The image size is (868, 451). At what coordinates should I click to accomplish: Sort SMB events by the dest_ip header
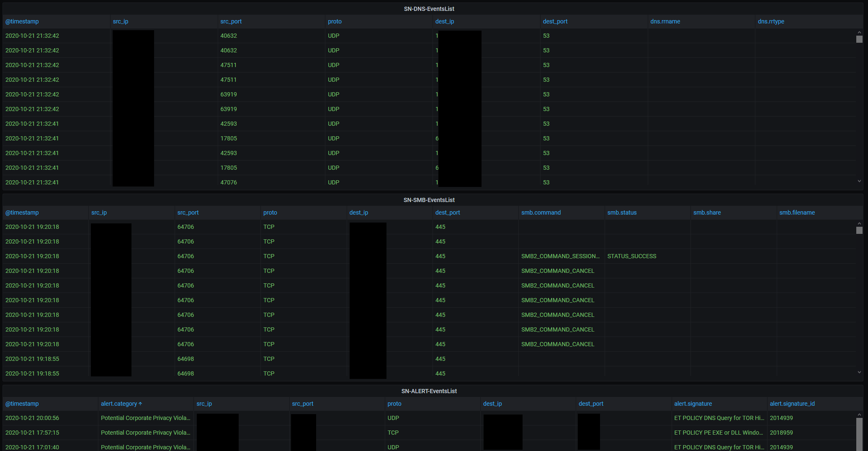tap(359, 213)
